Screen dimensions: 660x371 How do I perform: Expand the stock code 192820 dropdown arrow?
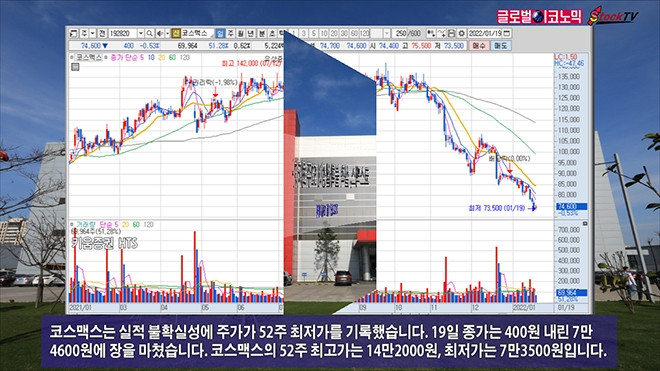(x=141, y=34)
